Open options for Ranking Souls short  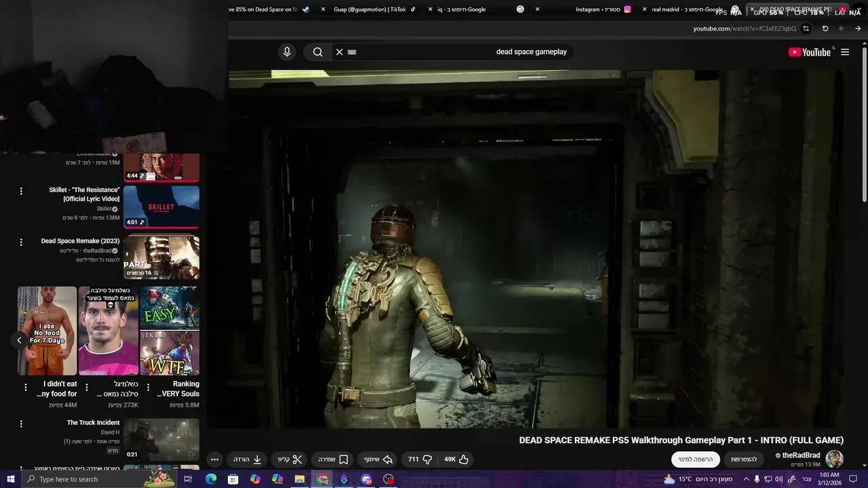[x=148, y=388]
